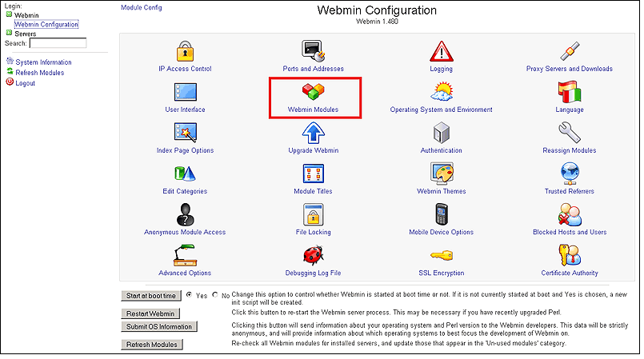Click the Authentication text link
The image size is (644, 359).
(442, 150)
